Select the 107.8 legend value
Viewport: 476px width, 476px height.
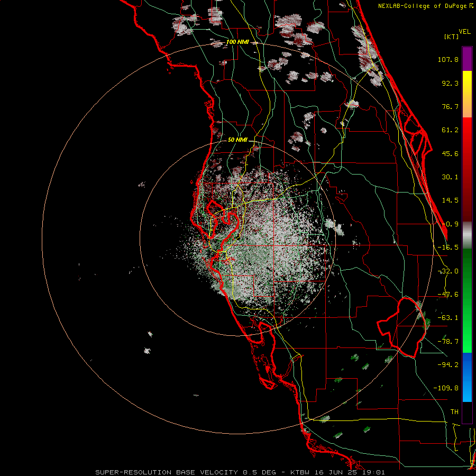[x=448, y=59]
